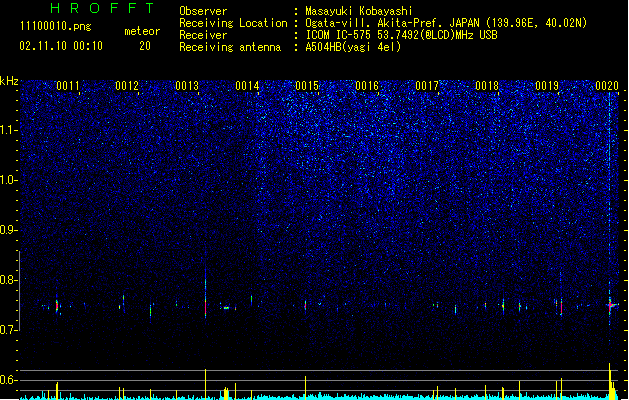Image resolution: width=629 pixels, height=400 pixels.
Task: Click time marker 0011
Action: [x=68, y=86]
